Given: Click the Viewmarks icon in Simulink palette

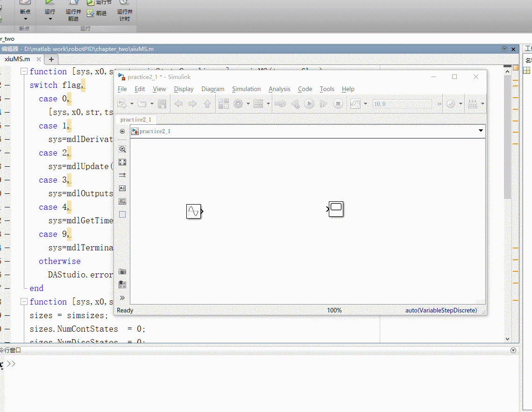Looking at the screenshot, I should tap(122, 284).
